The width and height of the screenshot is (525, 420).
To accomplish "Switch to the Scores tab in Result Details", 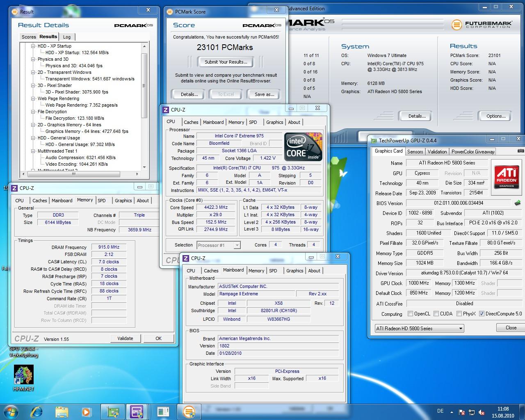I will (x=29, y=37).
